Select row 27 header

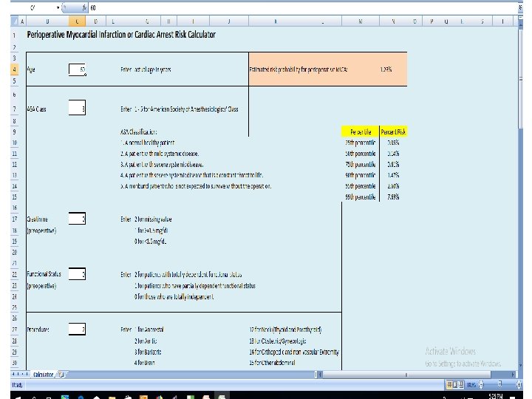(x=14, y=329)
